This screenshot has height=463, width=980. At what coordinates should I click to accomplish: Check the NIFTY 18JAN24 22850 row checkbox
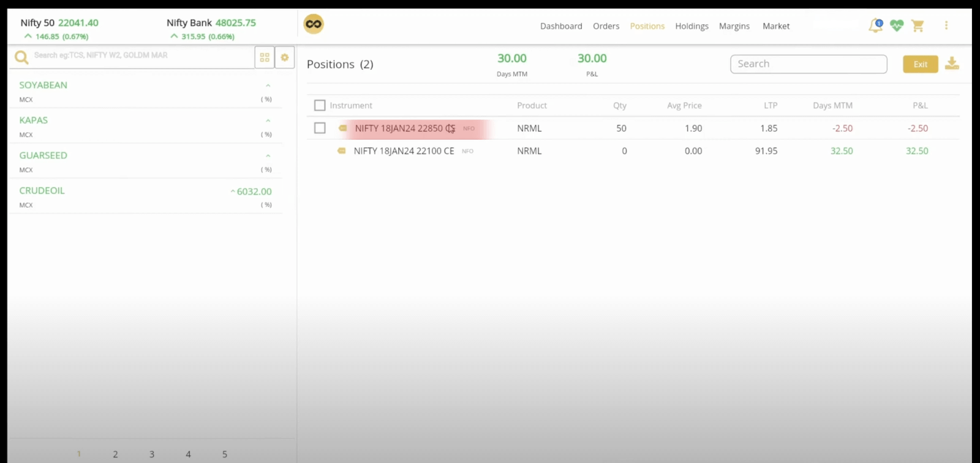pos(320,128)
